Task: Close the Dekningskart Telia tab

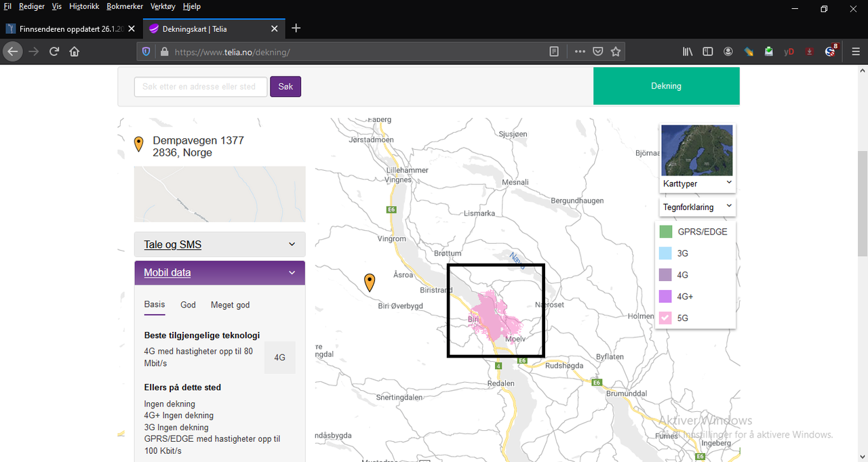Action: (275, 29)
